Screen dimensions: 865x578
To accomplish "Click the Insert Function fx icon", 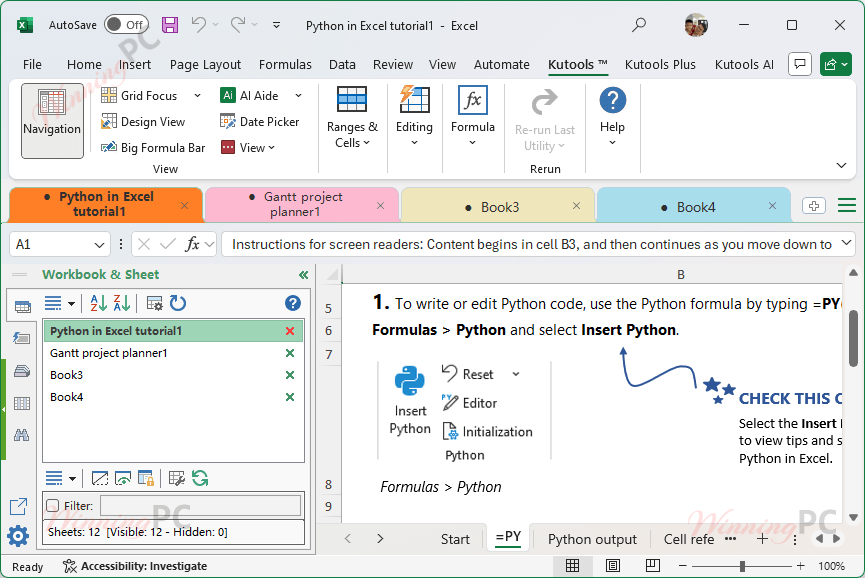I will point(192,244).
